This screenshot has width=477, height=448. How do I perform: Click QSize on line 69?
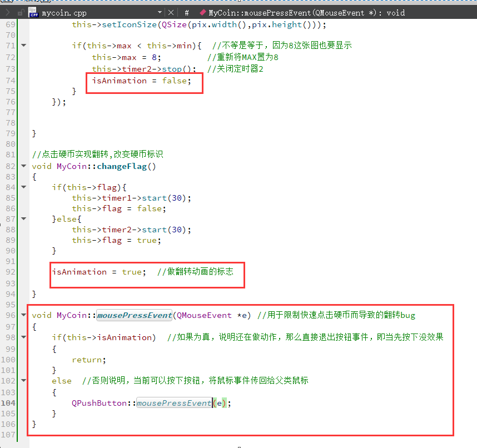coord(174,24)
